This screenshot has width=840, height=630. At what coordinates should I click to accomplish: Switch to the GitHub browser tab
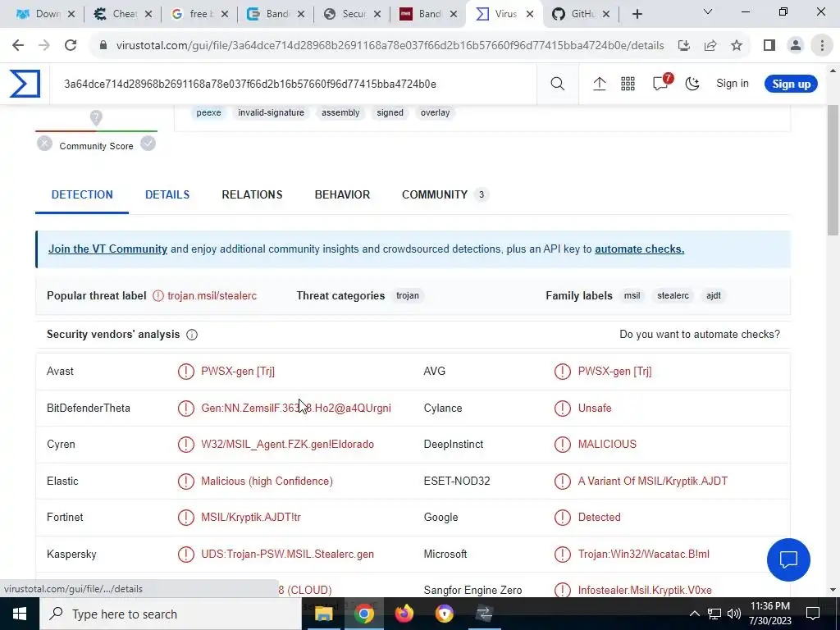coord(582,14)
